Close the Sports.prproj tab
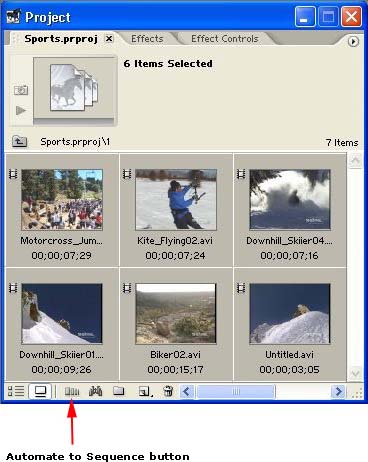This screenshot has width=368, height=462. (x=109, y=39)
